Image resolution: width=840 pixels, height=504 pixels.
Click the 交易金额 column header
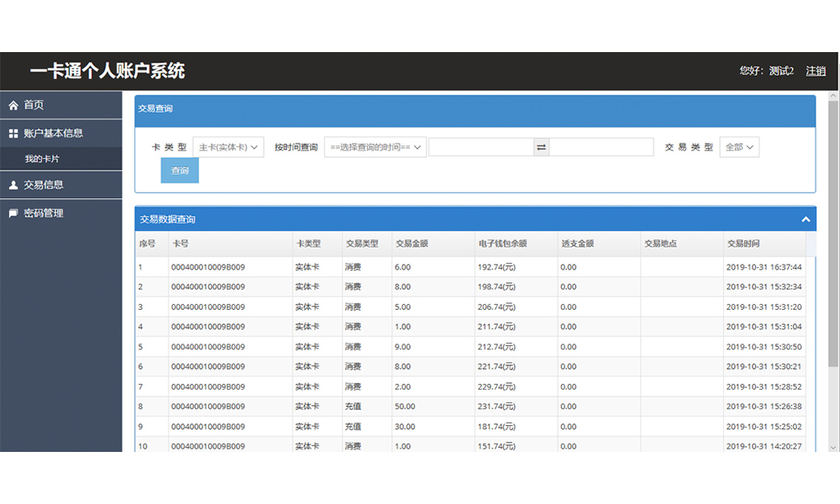(x=412, y=244)
